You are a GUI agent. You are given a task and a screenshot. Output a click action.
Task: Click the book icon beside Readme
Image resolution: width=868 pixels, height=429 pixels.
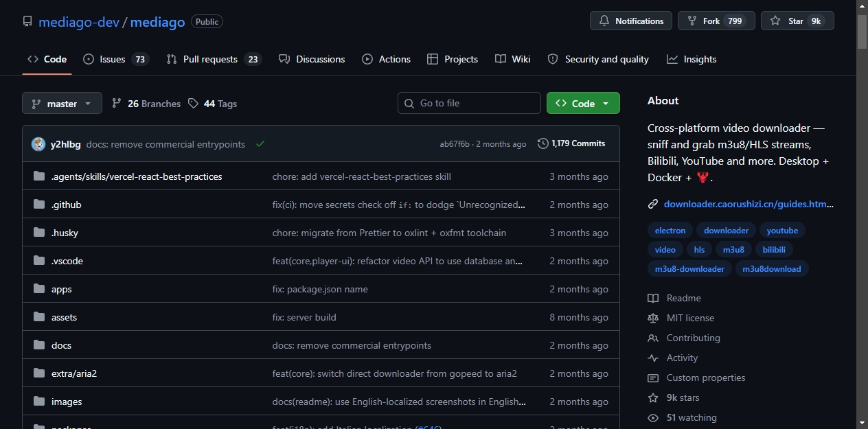653,298
